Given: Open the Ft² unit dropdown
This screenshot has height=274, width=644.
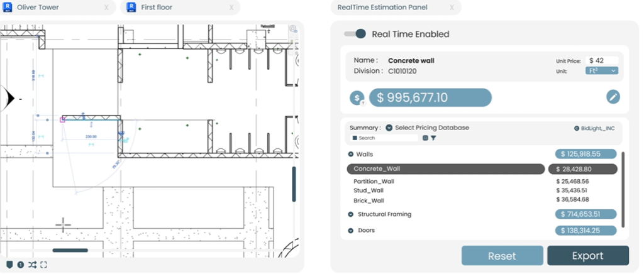Looking at the screenshot, I should [x=602, y=70].
